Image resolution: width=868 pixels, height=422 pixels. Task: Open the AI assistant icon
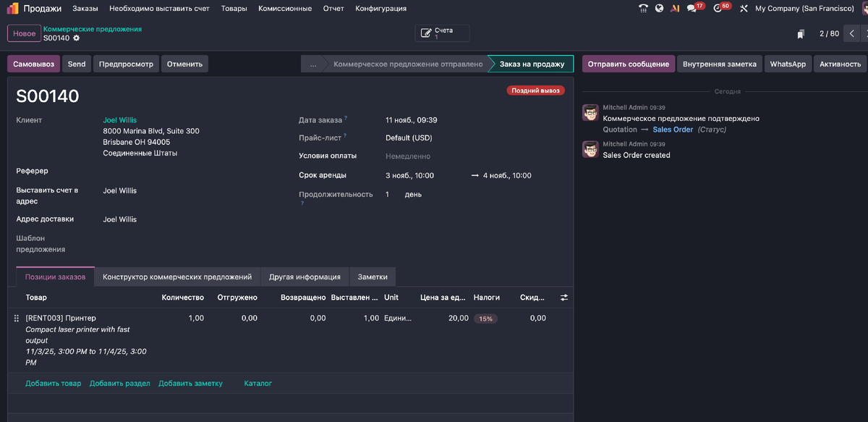(674, 9)
